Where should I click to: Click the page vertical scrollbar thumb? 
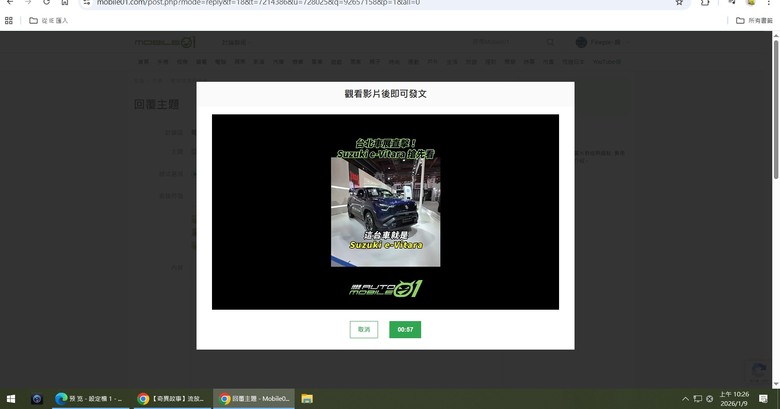coord(776,109)
